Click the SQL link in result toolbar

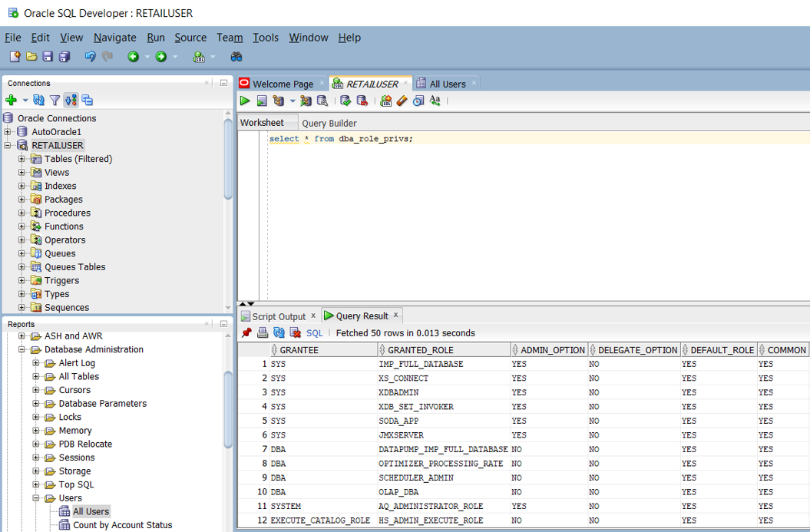(314, 333)
